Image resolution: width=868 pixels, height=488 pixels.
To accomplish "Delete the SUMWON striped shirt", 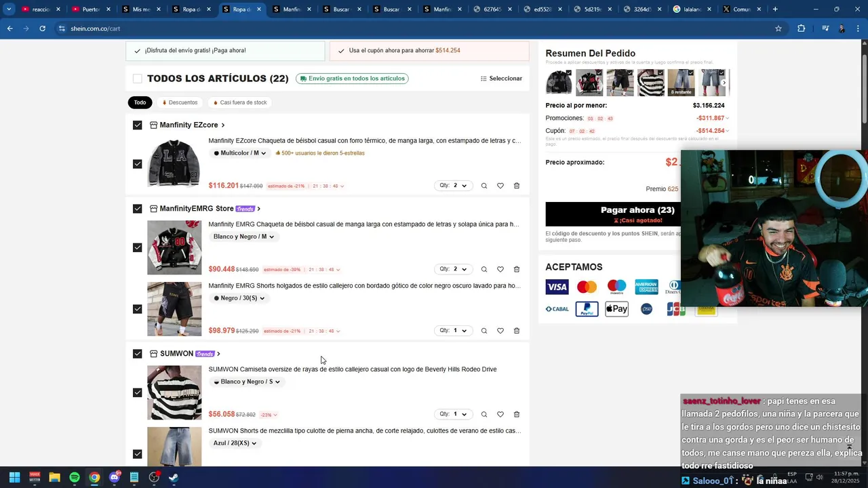I will (x=517, y=414).
